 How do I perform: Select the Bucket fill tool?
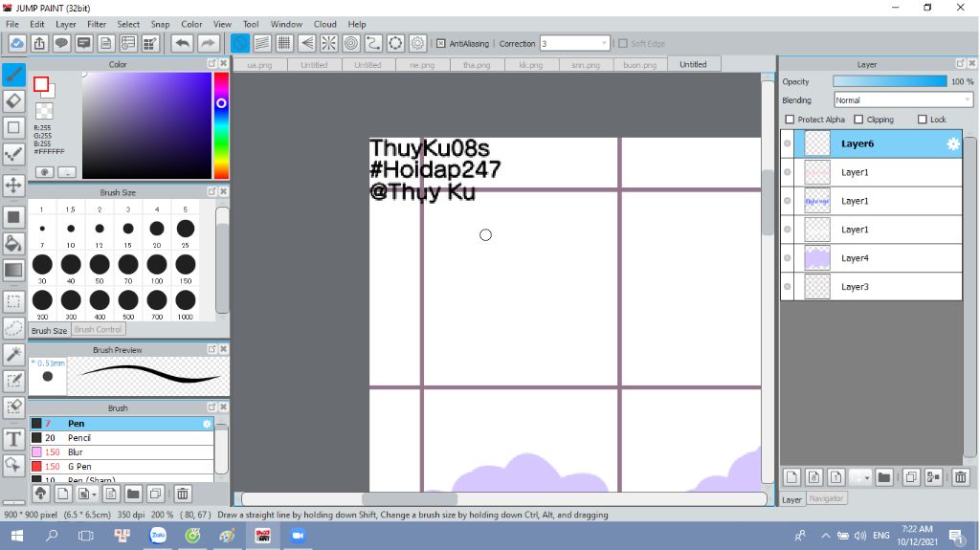pos(13,243)
